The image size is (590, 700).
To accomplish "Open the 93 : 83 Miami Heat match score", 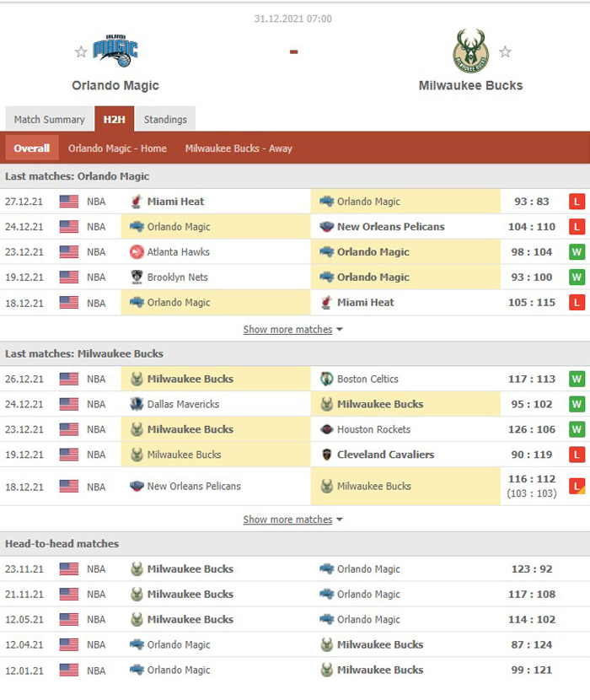I will click(x=532, y=202).
